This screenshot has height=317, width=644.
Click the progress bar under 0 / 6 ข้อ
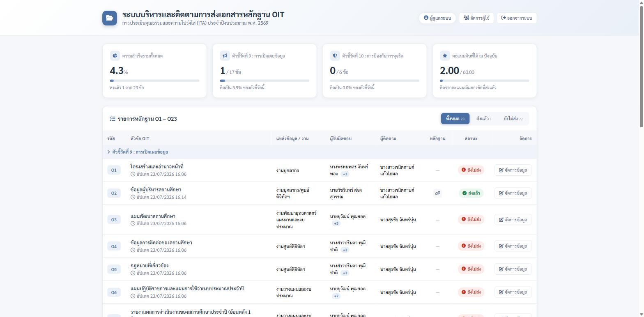[375, 80]
